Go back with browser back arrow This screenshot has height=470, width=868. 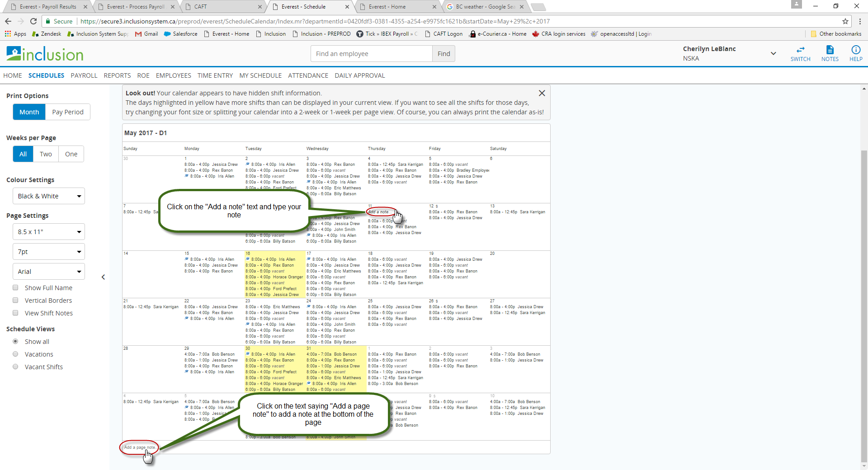point(8,21)
